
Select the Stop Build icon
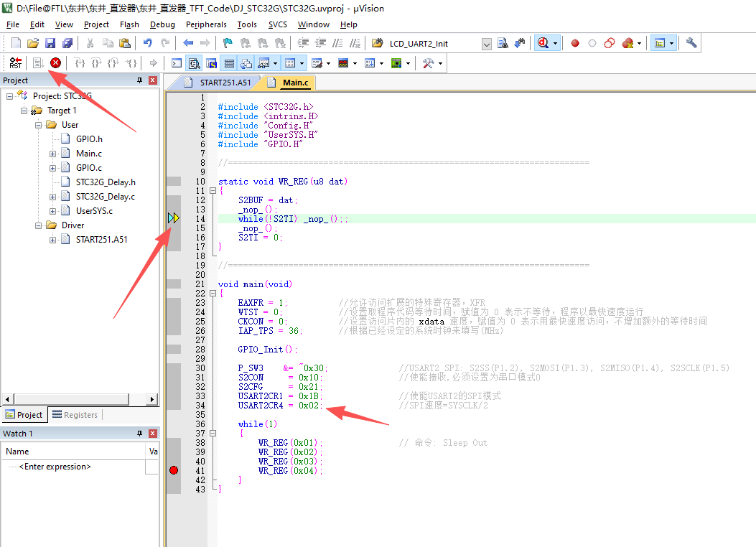tap(55, 62)
